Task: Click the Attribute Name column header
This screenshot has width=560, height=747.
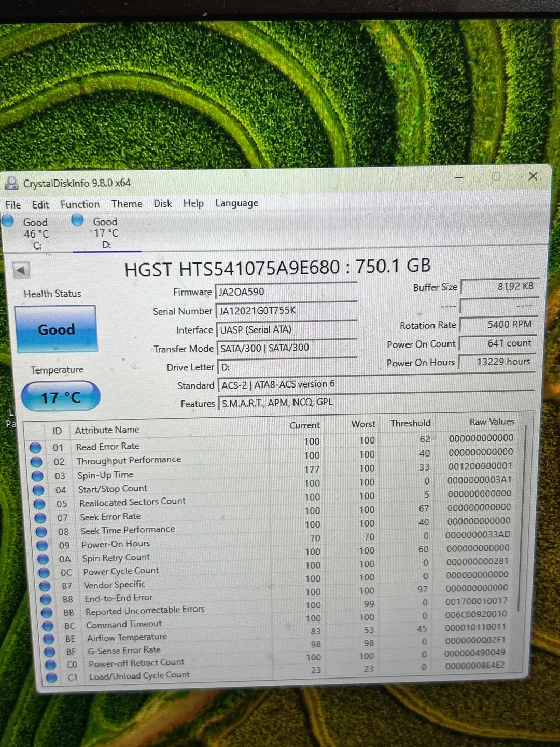Action: (107, 430)
